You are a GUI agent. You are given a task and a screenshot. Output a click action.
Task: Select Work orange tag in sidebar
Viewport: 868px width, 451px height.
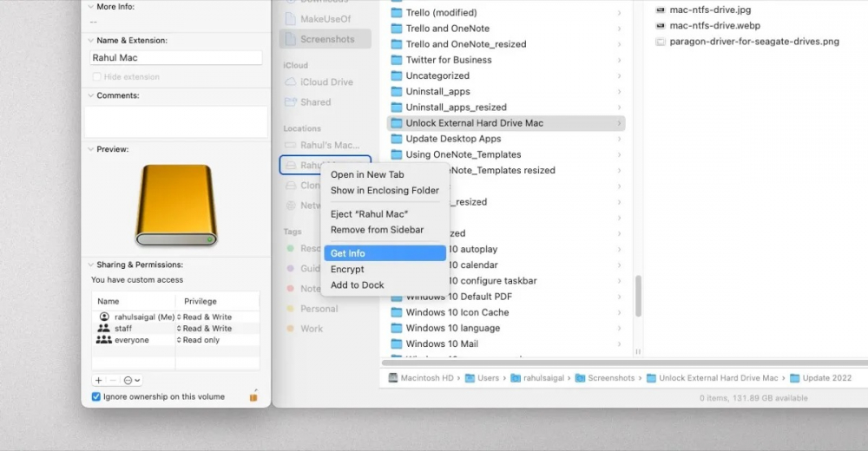click(x=312, y=329)
